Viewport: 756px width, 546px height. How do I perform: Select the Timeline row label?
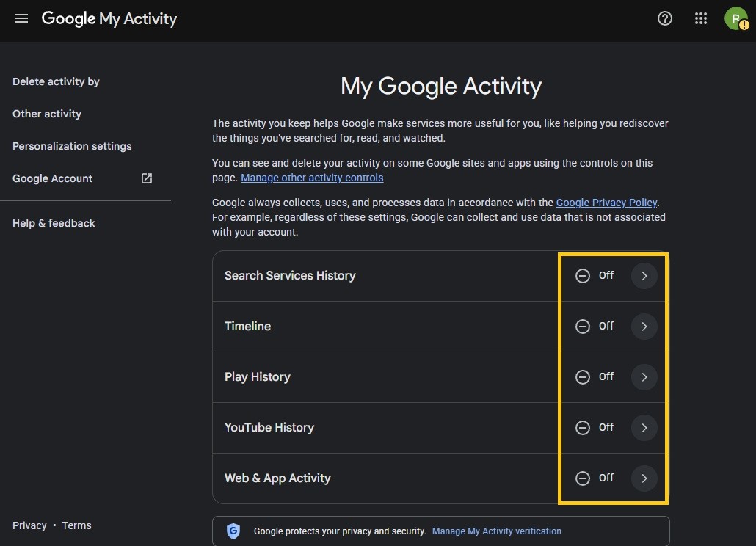[x=247, y=327]
